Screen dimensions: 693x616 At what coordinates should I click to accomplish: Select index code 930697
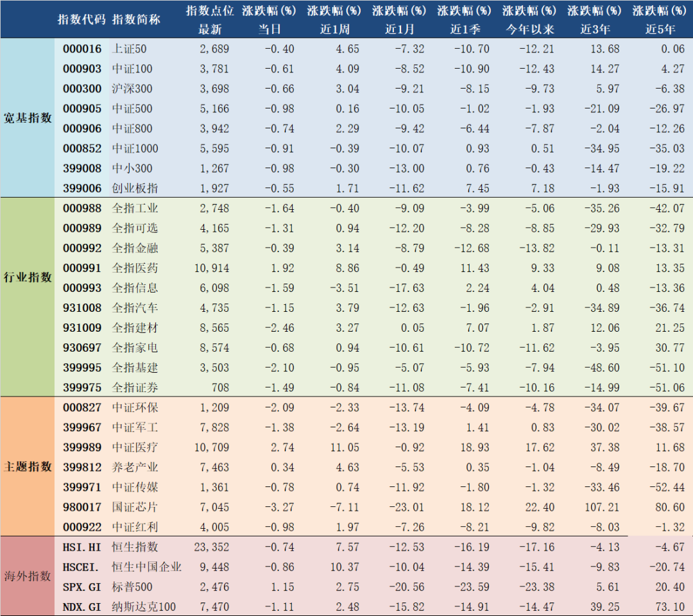click(x=82, y=348)
